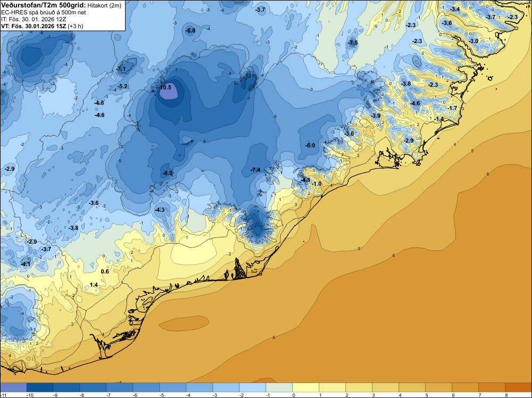532x398 pixels.
Task: Click the -5.2 temperature label
Action: (122, 87)
